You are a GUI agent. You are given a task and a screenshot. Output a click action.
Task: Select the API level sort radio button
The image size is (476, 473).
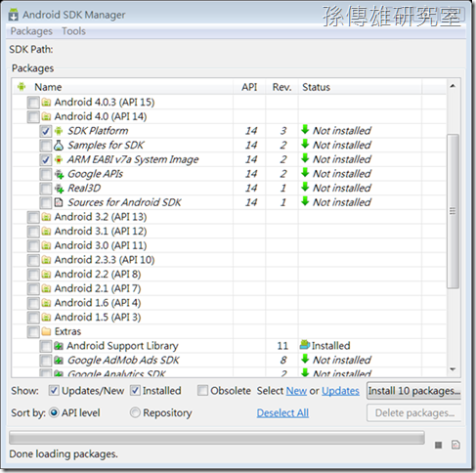54,413
